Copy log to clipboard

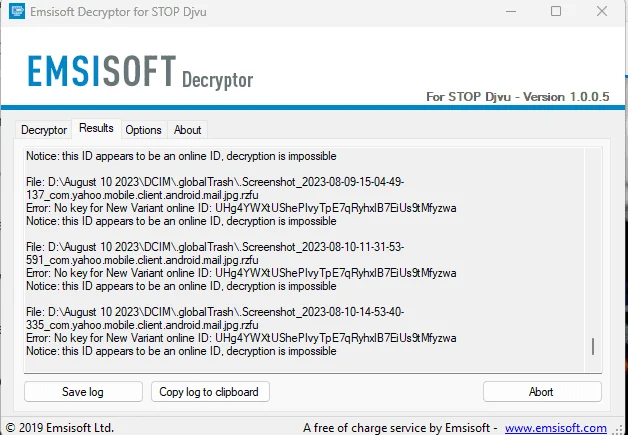point(210,391)
